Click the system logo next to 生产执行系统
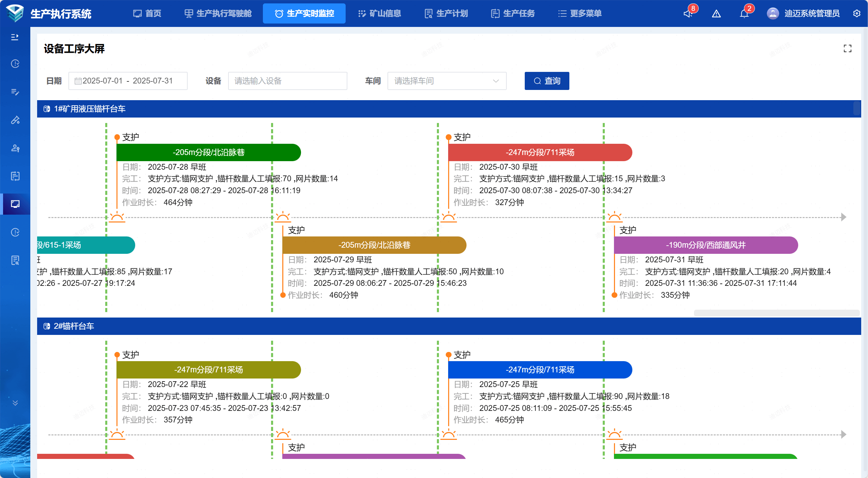 point(15,14)
